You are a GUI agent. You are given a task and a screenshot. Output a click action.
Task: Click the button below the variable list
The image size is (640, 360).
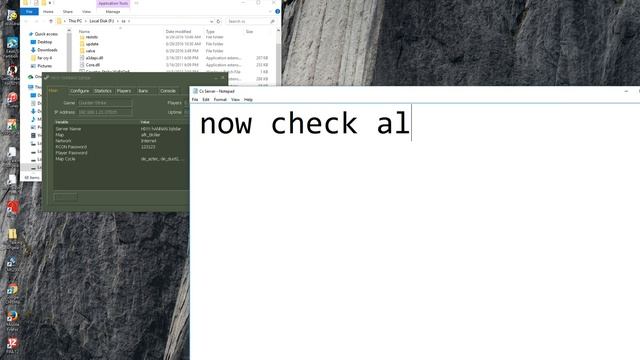click(65, 197)
